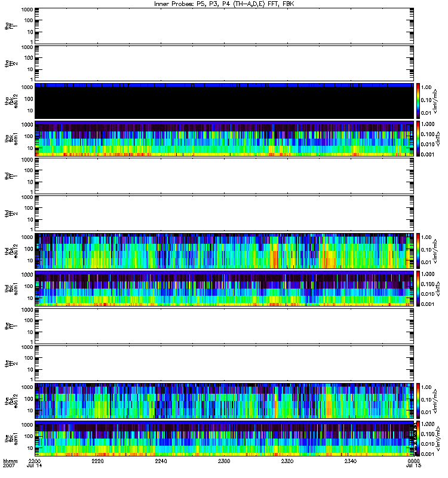Click the 'the fbk edc12' y-axis label

tap(11, 400)
